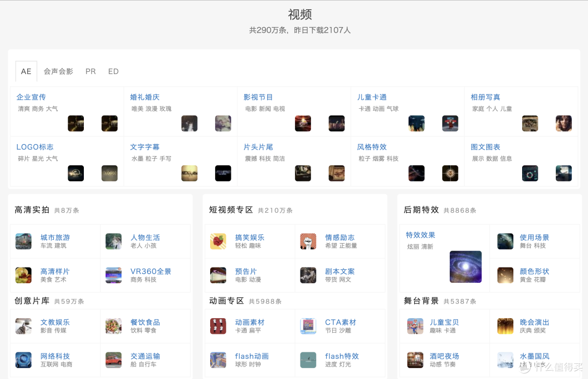The height and width of the screenshot is (379, 588).
Task: Click the VR360全景 thumbnail icon
Action: coord(113,275)
